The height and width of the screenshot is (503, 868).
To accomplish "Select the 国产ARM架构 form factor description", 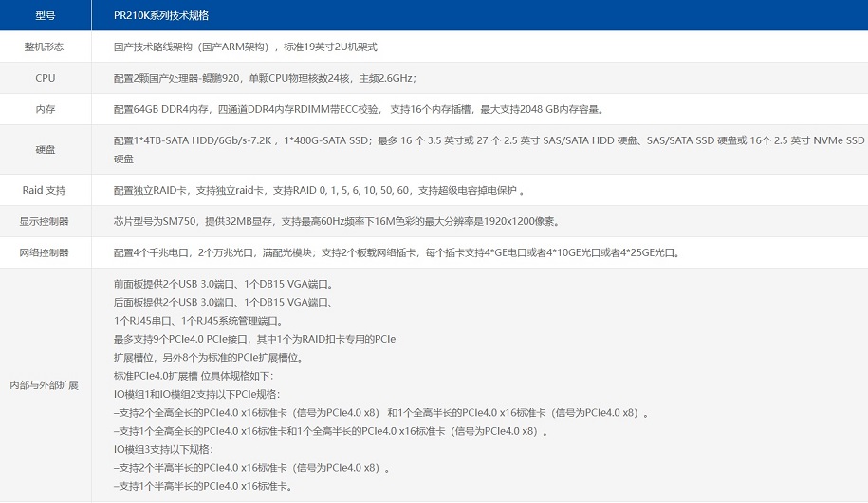I will (x=246, y=47).
